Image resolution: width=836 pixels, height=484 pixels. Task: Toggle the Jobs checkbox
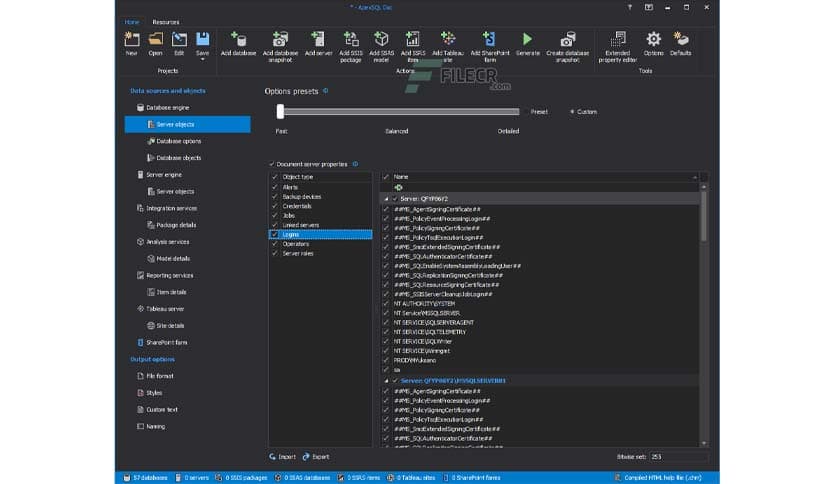tap(275, 215)
